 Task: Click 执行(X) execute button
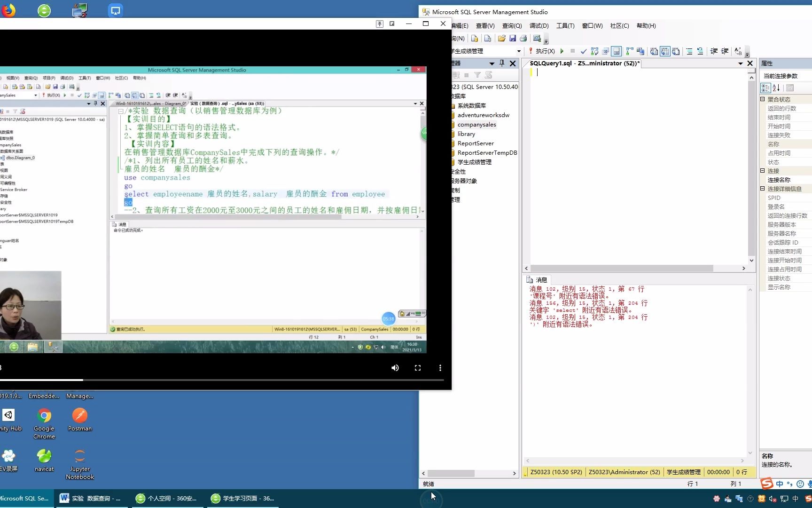542,51
